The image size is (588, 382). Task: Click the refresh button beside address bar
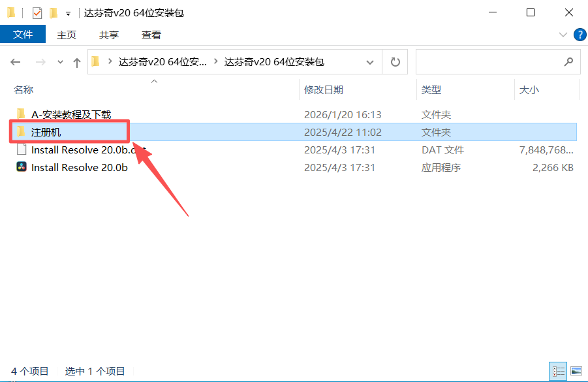coord(395,62)
